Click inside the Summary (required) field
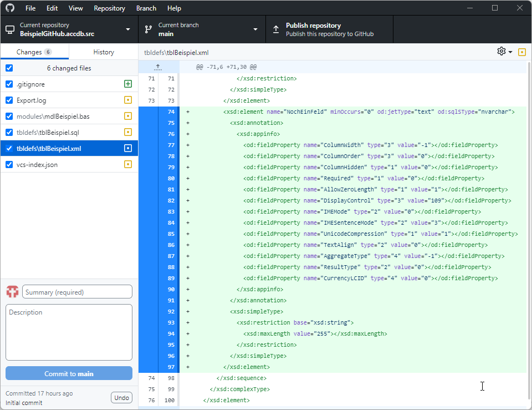 pyautogui.click(x=77, y=291)
